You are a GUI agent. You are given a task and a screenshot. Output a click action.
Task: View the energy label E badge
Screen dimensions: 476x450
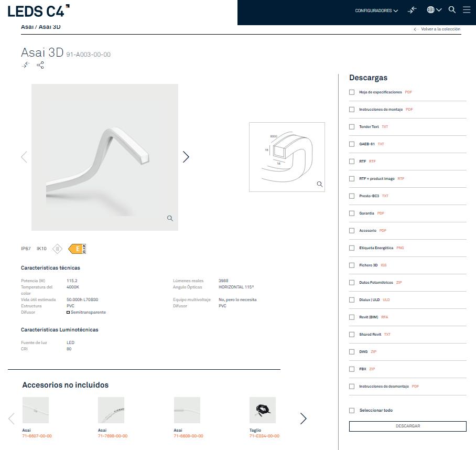click(77, 249)
